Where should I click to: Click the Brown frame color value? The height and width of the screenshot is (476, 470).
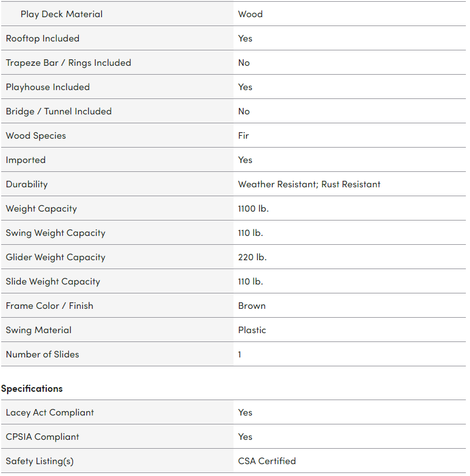tap(252, 306)
